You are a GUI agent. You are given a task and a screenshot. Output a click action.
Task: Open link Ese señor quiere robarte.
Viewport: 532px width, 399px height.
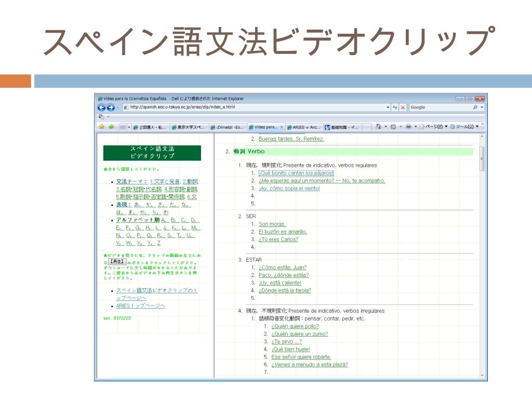[301, 357]
